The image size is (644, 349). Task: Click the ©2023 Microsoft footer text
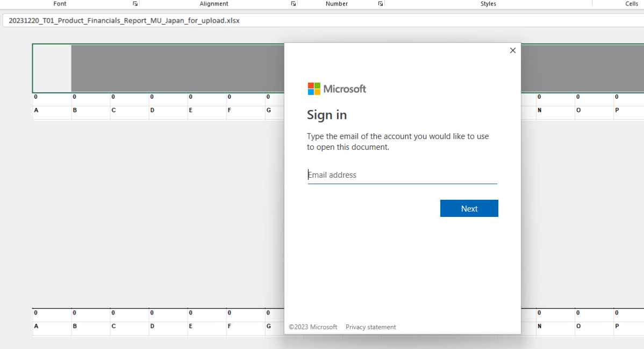[x=313, y=327]
